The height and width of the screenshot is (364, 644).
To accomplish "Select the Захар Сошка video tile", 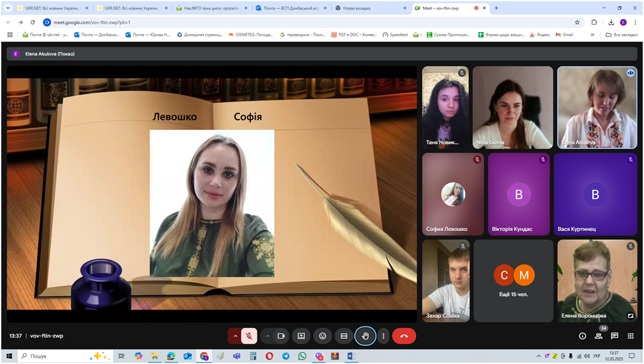I will 446,281.
